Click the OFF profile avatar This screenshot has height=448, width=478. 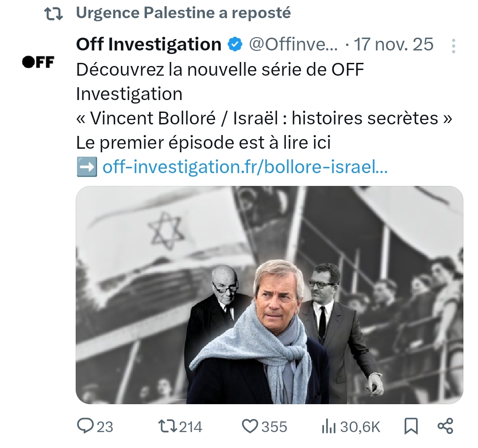(x=39, y=62)
